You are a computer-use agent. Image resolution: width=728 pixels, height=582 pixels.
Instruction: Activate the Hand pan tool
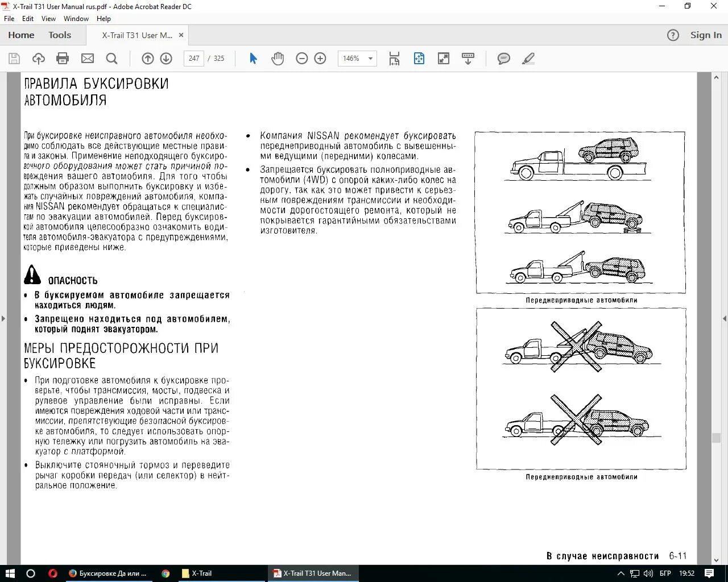[278, 59]
